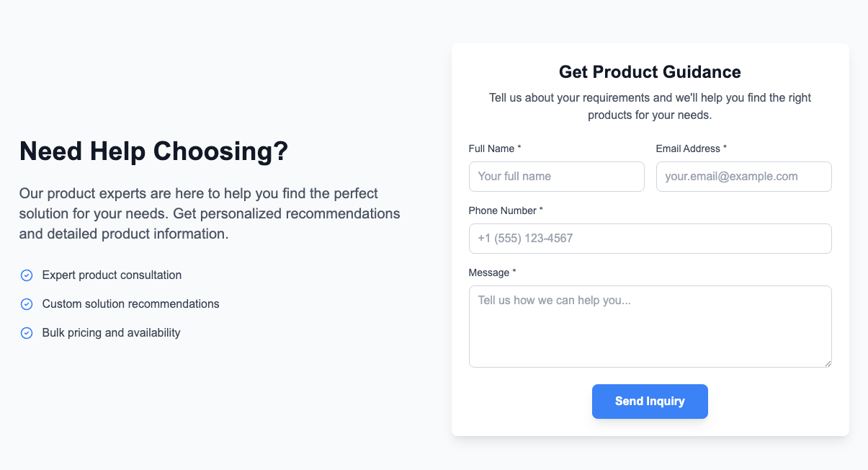Click the Expert product consultation list item text
Viewport: 868px width, 470px height.
click(x=111, y=275)
